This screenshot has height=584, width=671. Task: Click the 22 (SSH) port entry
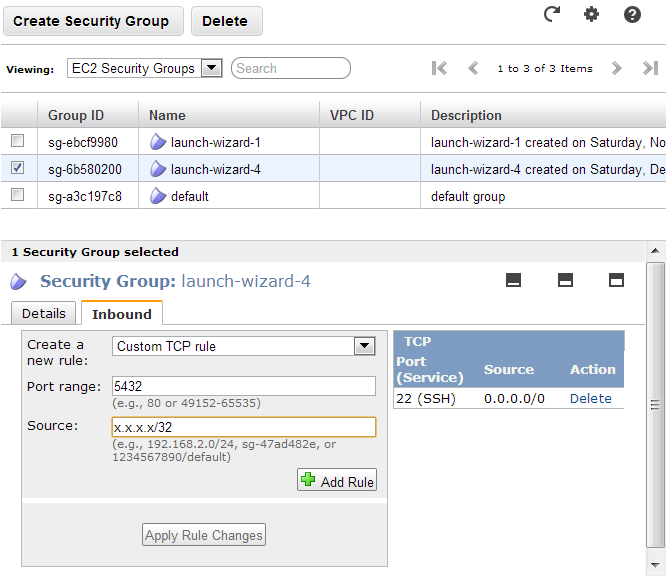coord(426,398)
